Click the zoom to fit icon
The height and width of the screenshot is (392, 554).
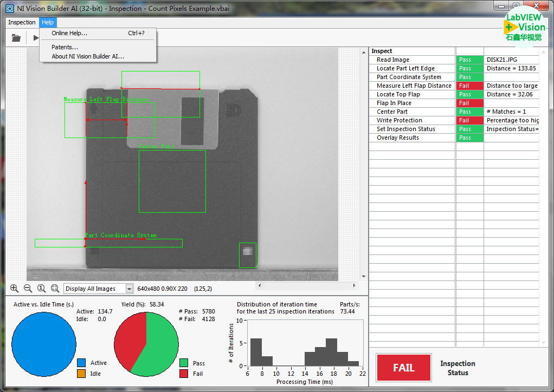click(x=55, y=289)
